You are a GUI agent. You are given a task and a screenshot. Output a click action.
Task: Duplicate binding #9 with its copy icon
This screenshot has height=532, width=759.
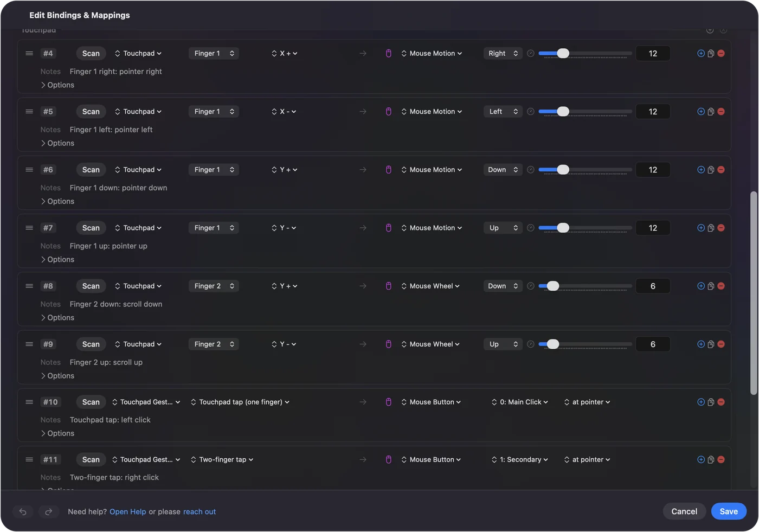tap(711, 344)
